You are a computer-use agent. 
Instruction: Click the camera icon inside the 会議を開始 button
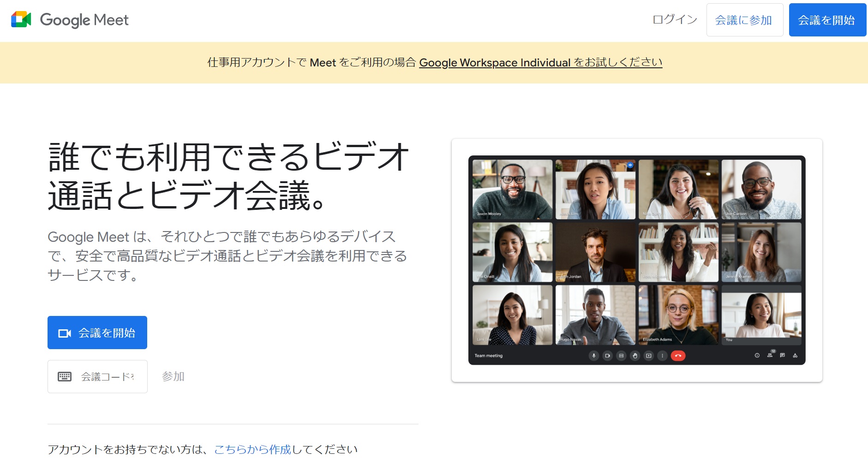(65, 332)
